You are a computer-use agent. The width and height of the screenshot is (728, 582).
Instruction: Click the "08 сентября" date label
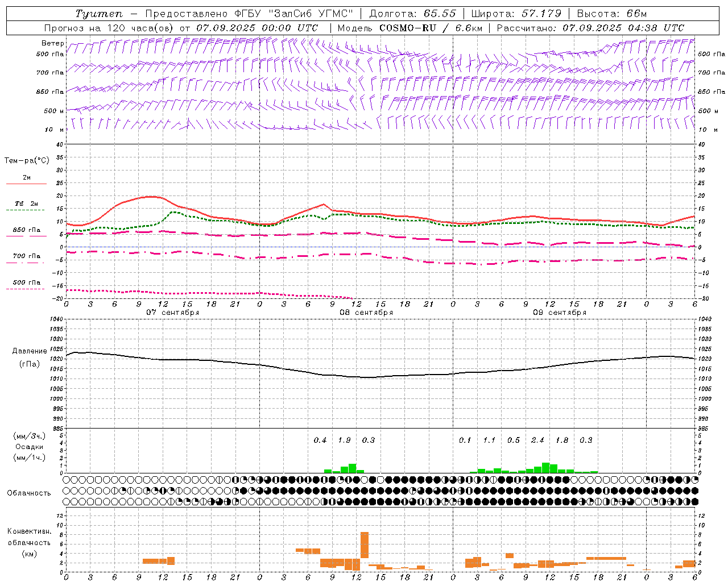[366, 313]
